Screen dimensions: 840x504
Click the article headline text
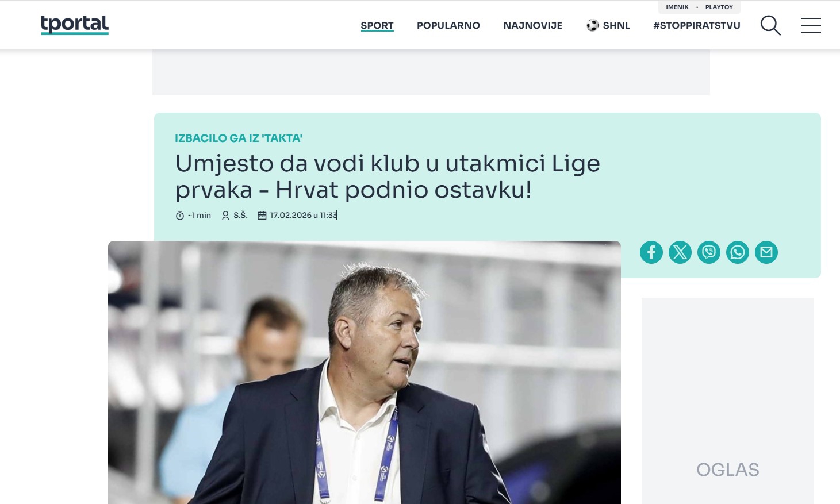[x=388, y=176]
